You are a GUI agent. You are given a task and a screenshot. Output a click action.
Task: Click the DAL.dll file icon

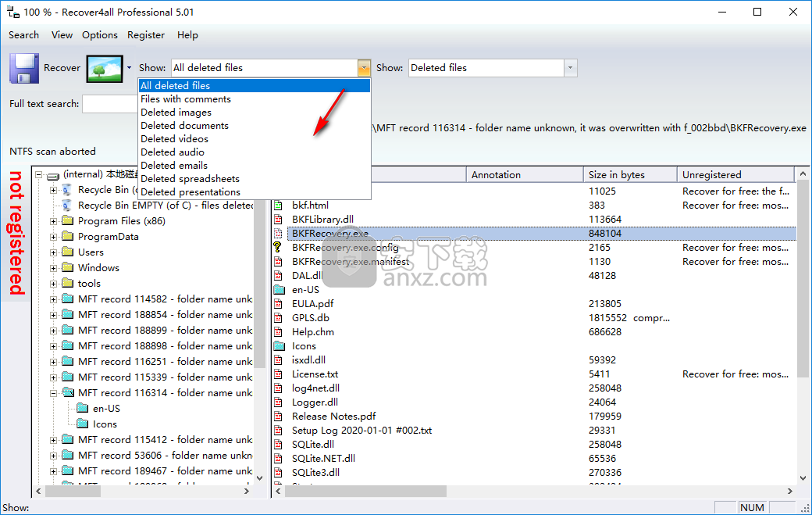point(278,276)
